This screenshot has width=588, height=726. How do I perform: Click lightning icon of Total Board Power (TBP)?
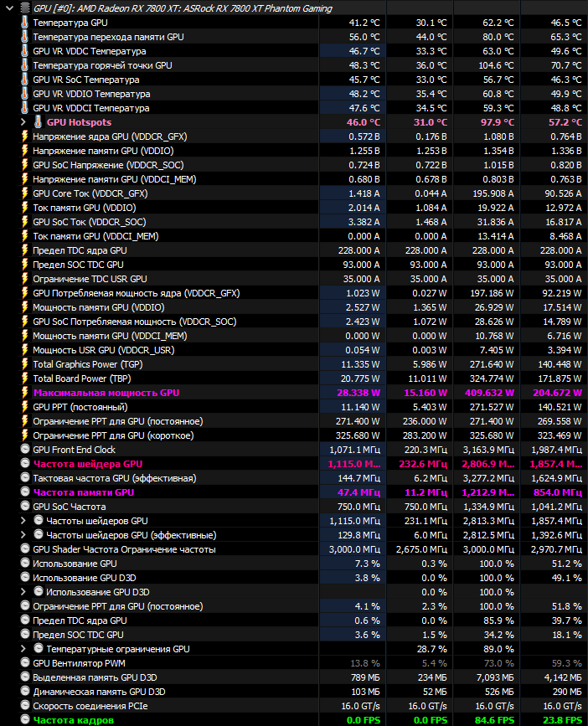coord(25,378)
